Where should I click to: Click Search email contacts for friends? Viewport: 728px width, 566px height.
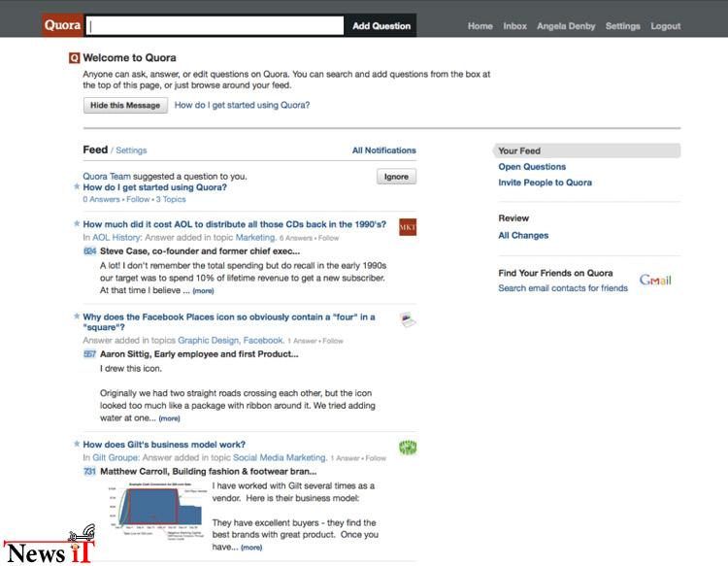pos(563,288)
